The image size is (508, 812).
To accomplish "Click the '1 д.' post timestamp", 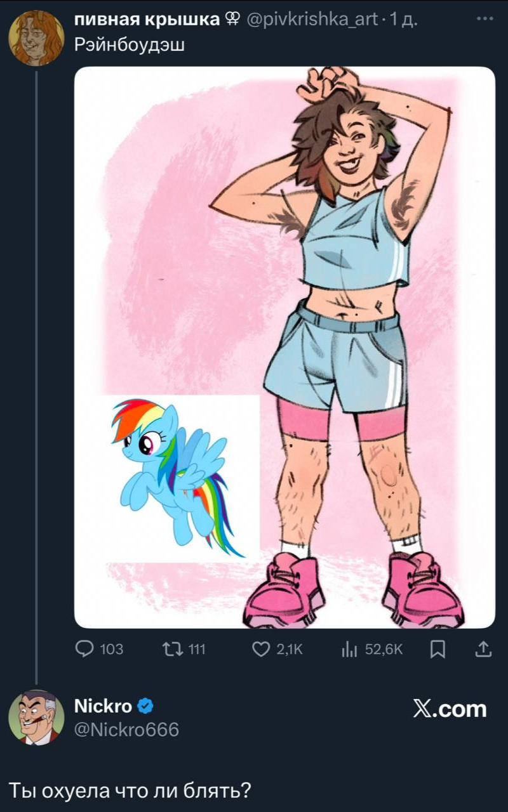I will [x=403, y=20].
